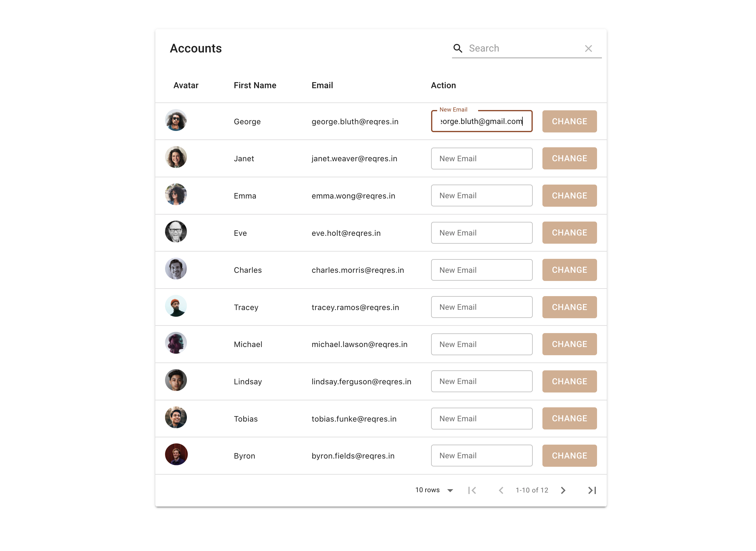
Task: Jump to the last page of accounts
Action: coord(592,490)
